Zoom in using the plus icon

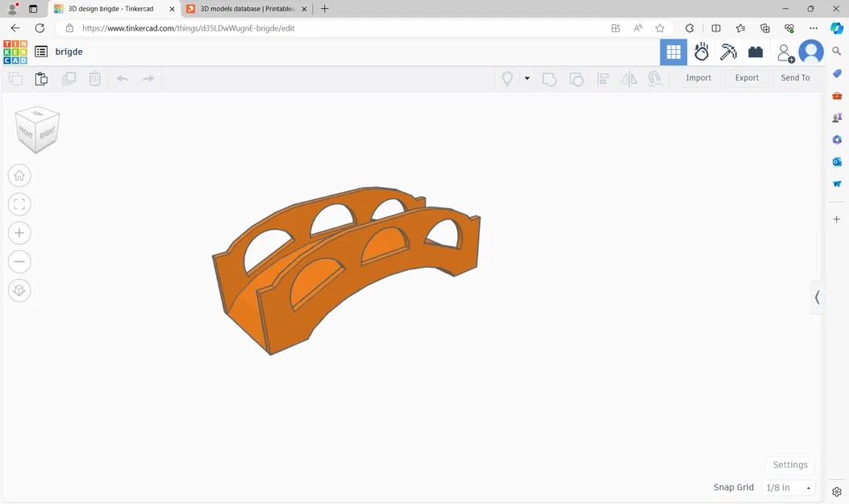pos(19,232)
